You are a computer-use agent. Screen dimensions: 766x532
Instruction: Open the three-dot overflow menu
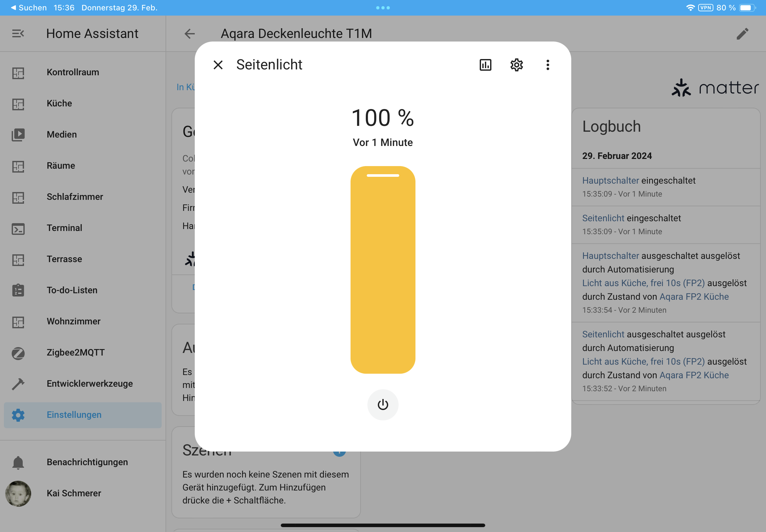click(548, 65)
